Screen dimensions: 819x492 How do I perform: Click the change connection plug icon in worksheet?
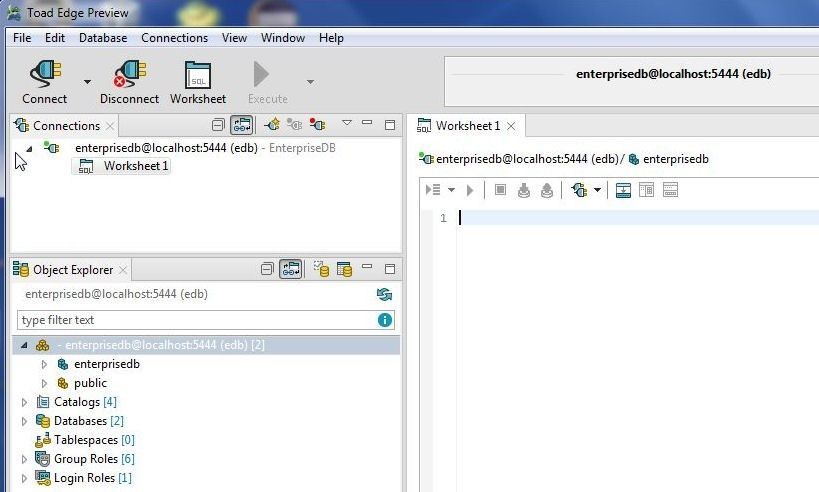coord(579,190)
